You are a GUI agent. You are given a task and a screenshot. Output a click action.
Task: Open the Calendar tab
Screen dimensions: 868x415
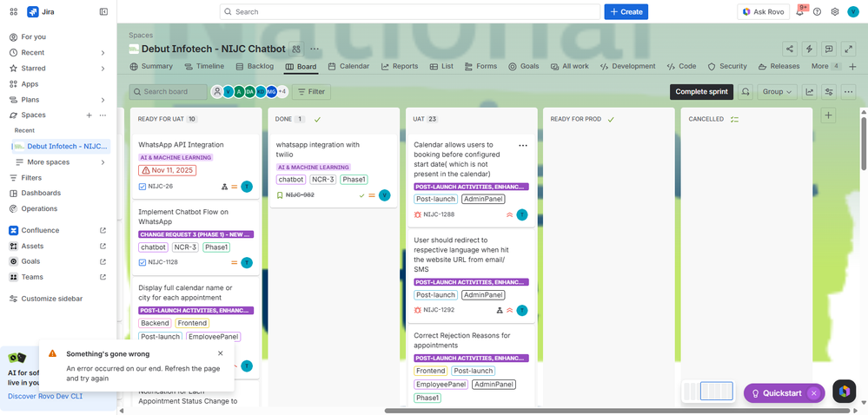click(x=348, y=66)
